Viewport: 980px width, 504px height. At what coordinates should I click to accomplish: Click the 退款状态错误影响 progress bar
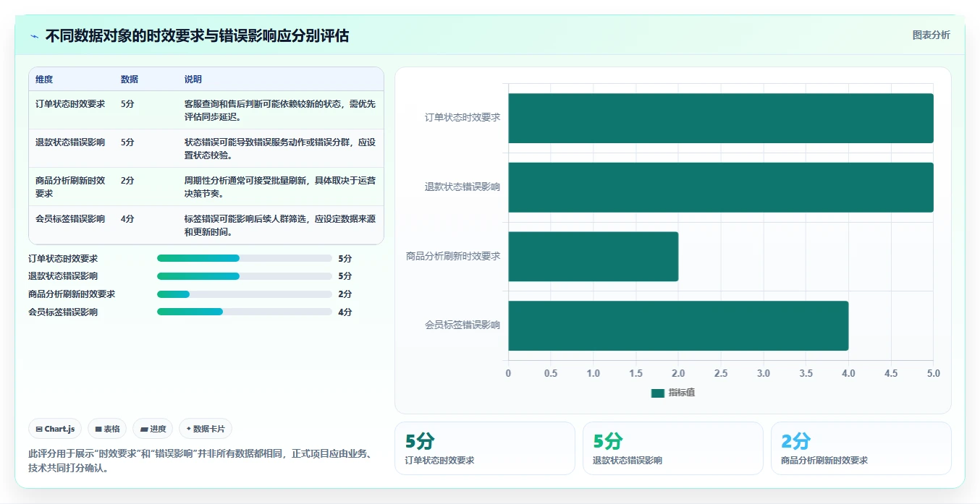245,276
